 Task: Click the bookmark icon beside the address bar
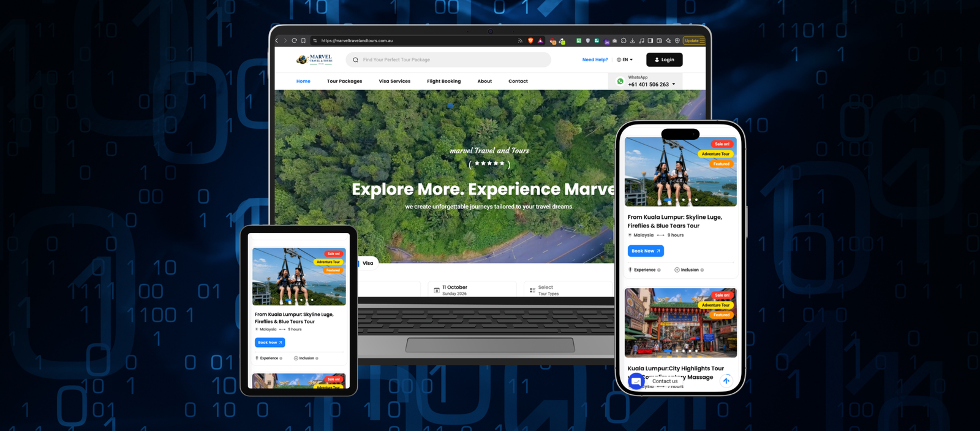point(303,40)
